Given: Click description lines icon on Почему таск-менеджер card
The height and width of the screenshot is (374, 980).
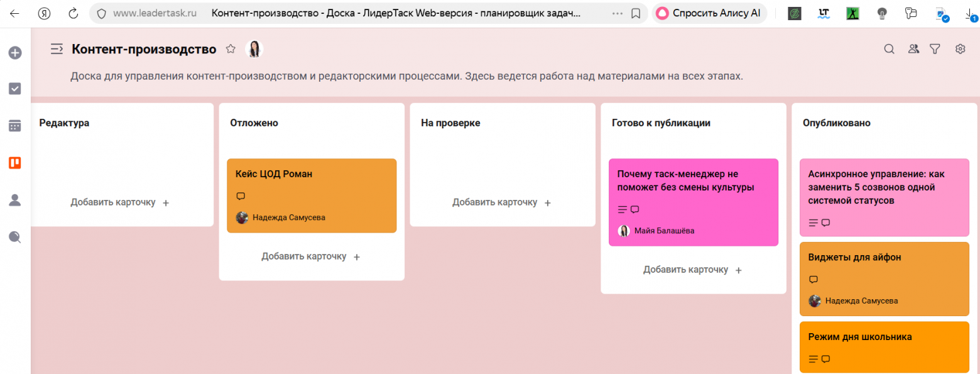Looking at the screenshot, I should 622,209.
